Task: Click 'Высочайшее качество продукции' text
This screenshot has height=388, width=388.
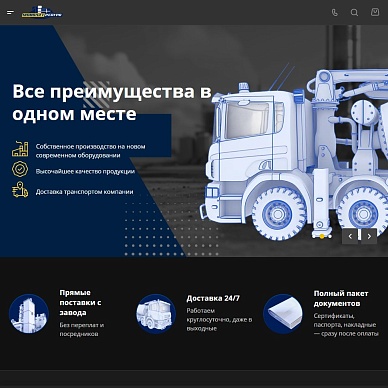Action: tap(85, 171)
